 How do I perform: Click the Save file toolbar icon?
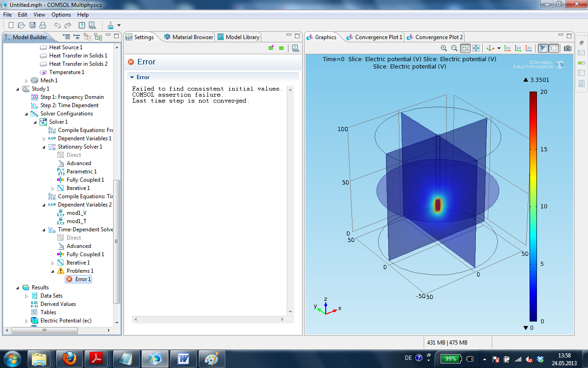tap(33, 25)
